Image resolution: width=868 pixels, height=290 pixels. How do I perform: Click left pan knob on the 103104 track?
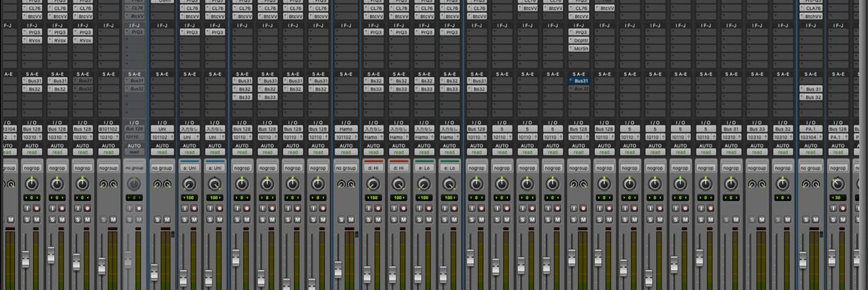(805, 184)
